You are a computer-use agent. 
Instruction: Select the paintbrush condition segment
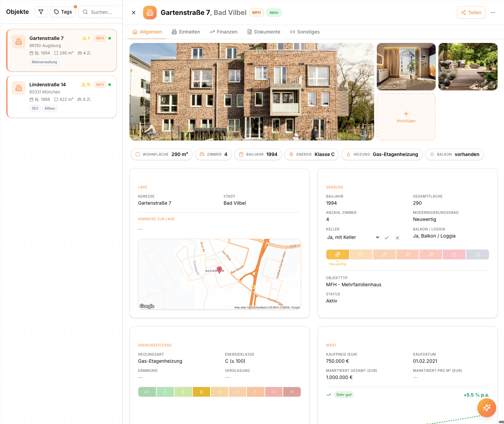384,254
